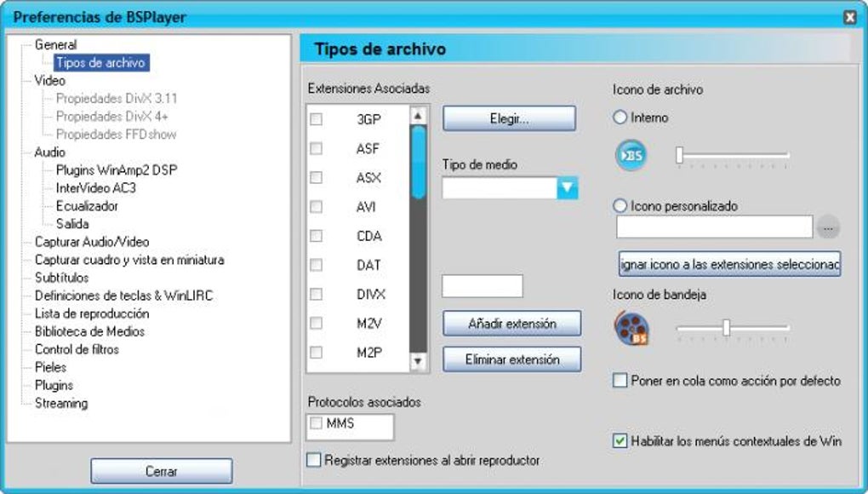Select the DIVX extension label

[371, 295]
